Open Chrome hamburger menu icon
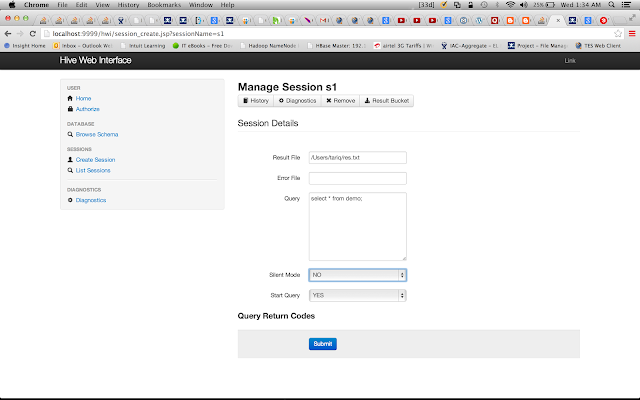Image resolution: width=640 pixels, height=400 pixels. [632, 33]
